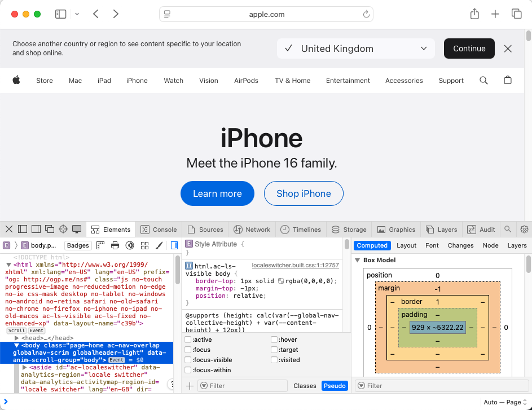532x410 pixels.
Task: Expand the head element node
Action: point(16,338)
